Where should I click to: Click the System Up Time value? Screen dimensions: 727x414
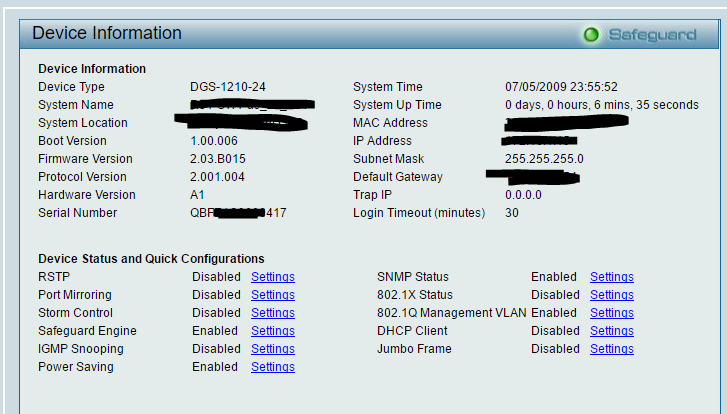602,105
